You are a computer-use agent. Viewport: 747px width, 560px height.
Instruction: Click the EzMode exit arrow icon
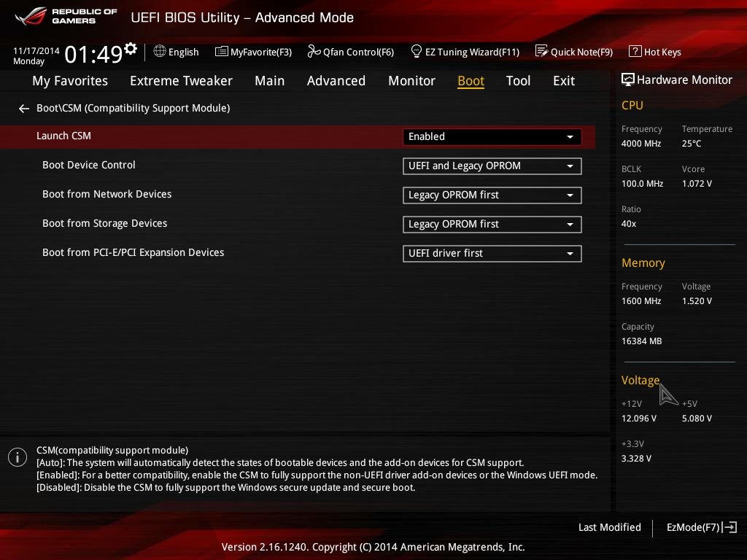729,527
